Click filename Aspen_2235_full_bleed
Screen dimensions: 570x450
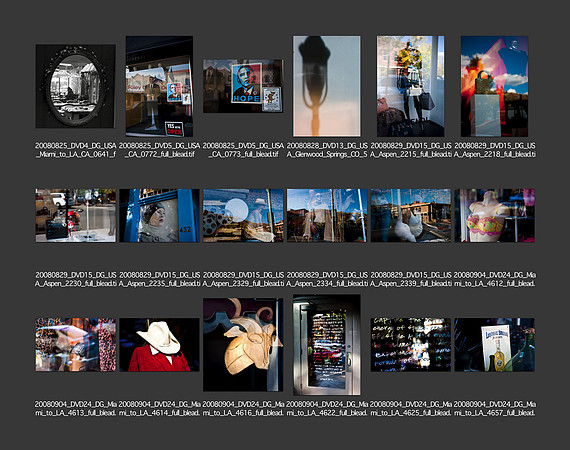[x=159, y=279]
